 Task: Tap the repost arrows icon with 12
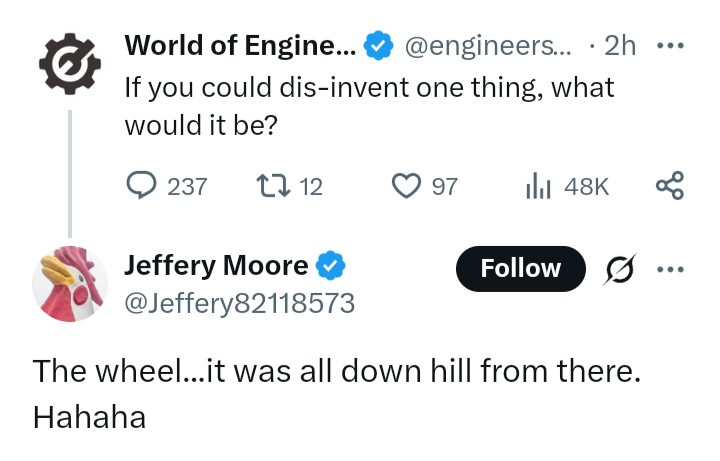pos(273,186)
